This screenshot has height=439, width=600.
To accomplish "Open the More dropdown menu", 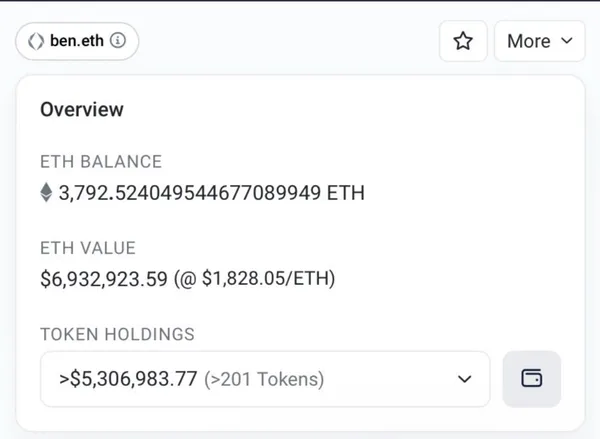I will [539, 41].
